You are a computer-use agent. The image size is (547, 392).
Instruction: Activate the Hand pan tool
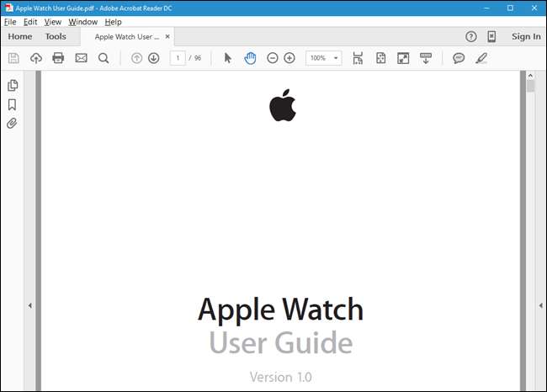250,58
